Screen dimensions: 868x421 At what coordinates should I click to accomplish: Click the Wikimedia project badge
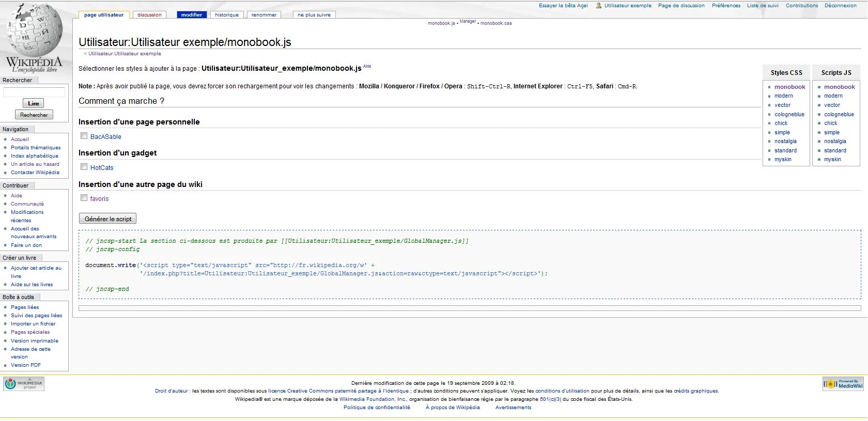coord(24,384)
